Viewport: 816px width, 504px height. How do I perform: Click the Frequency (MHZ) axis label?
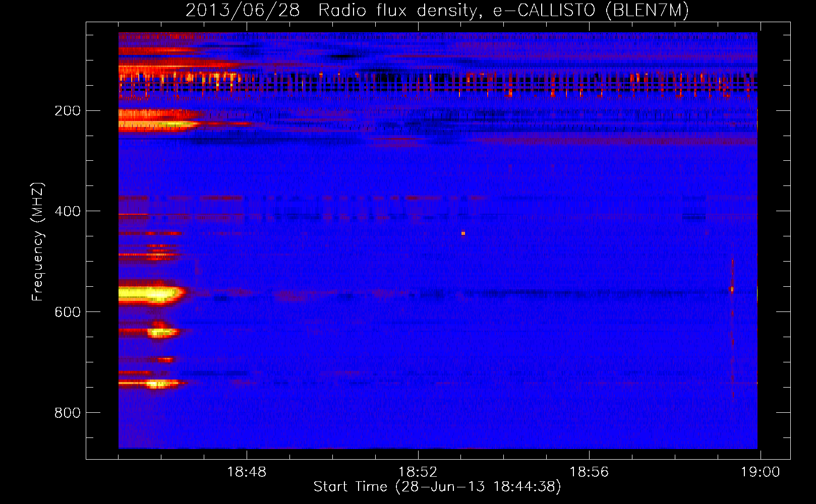(38, 241)
